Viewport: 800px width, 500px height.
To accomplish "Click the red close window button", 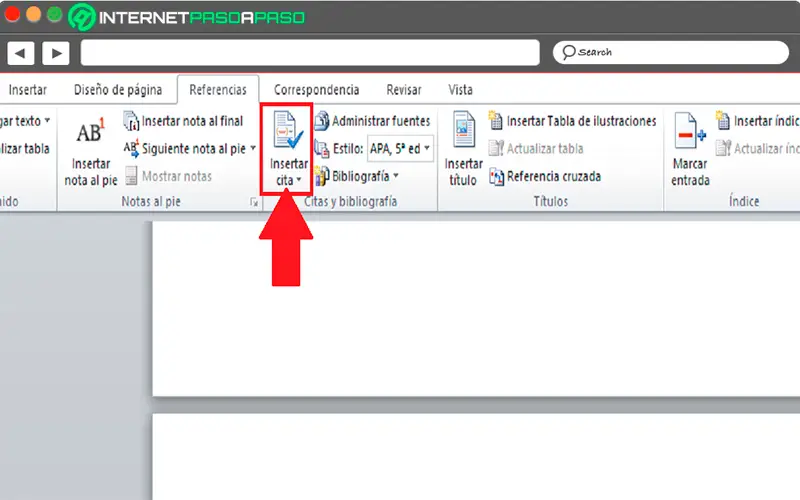I will click(12, 14).
